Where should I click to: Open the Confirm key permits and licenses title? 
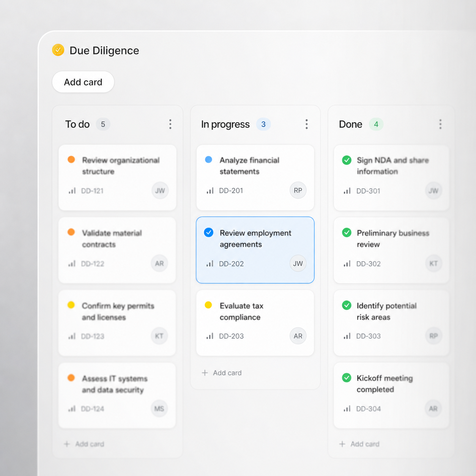tap(118, 311)
